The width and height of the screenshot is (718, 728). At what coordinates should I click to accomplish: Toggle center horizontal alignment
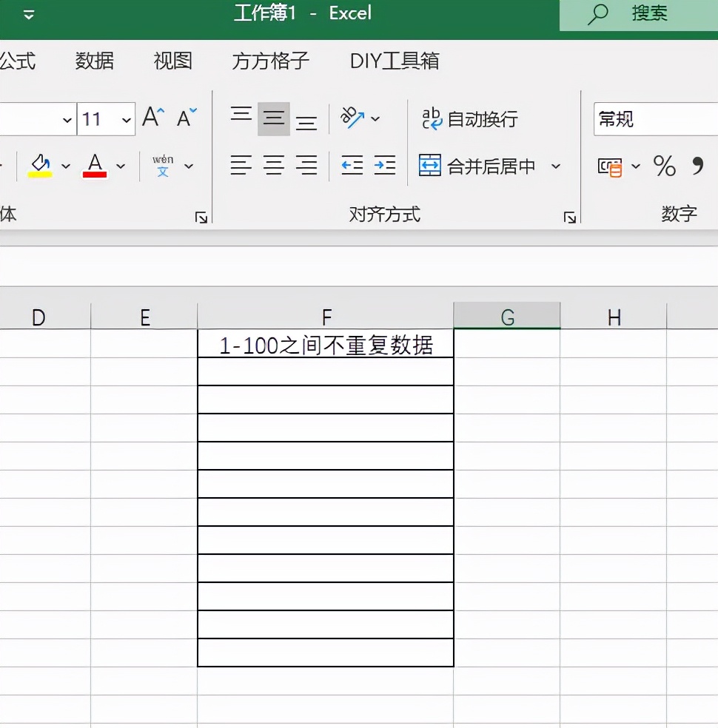pos(273,166)
